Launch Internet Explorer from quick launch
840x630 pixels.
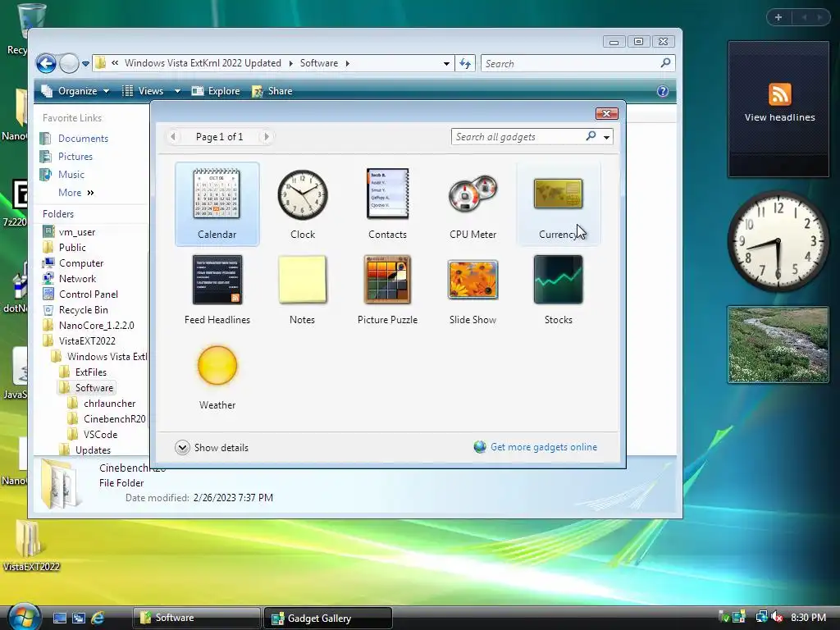click(98, 618)
